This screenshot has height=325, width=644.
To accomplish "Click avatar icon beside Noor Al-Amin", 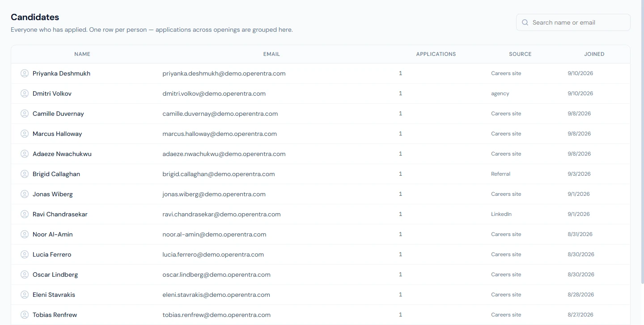I will tap(25, 234).
